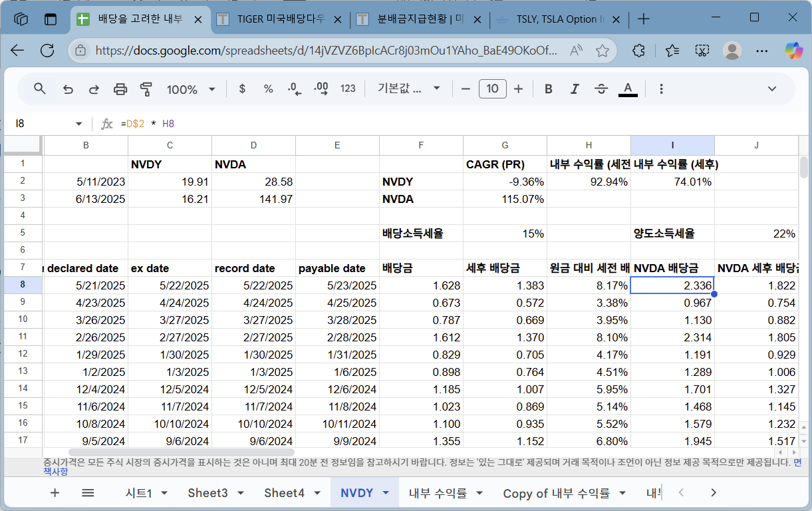Open the font family dropdown 기본값
812x511 pixels.
409,88
